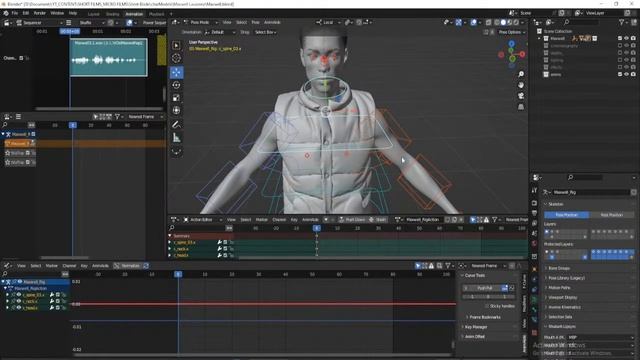This screenshot has height=360, width=640.
Task: Switch to the Animation workspace tab
Action: click(134, 14)
